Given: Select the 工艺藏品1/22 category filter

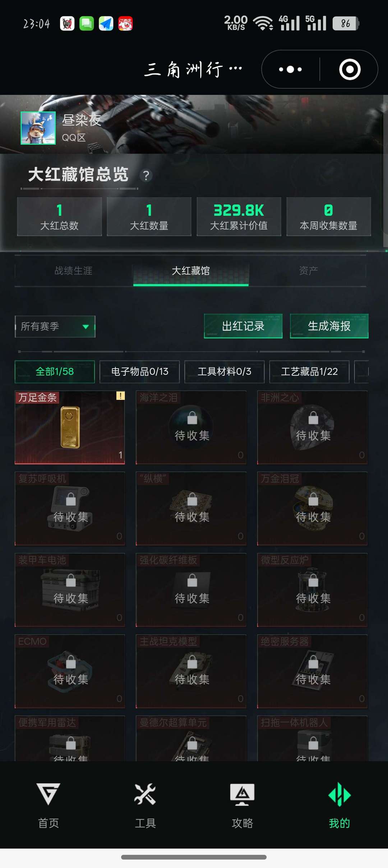Looking at the screenshot, I should (x=309, y=371).
